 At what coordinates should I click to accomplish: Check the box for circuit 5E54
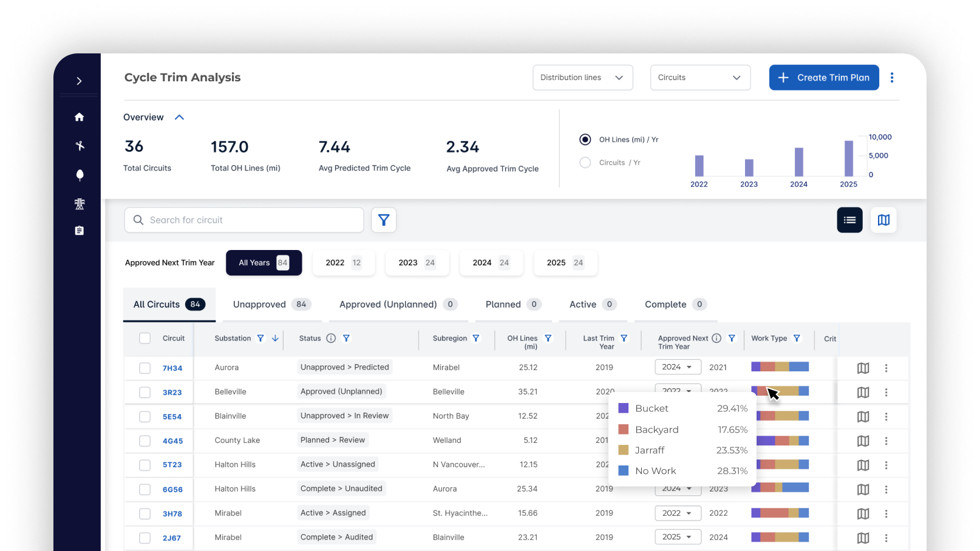pyautogui.click(x=145, y=416)
